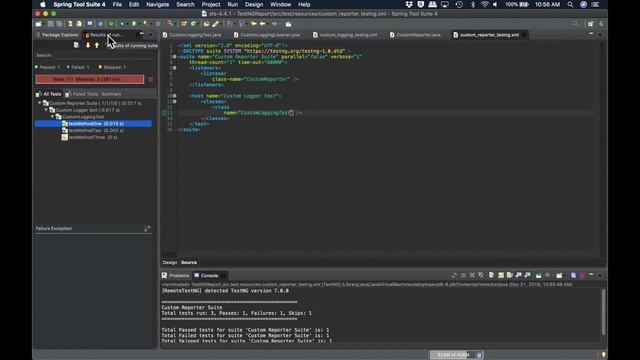Image resolution: width=640 pixels, height=360 pixels.
Task: Select testMethodOne in results tree
Action: pyautogui.click(x=93, y=124)
